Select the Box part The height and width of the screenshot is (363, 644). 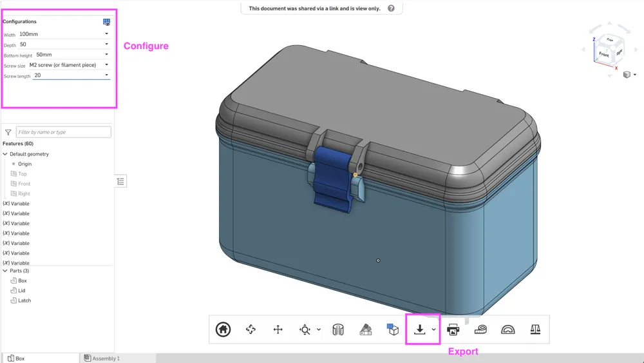[19, 280]
